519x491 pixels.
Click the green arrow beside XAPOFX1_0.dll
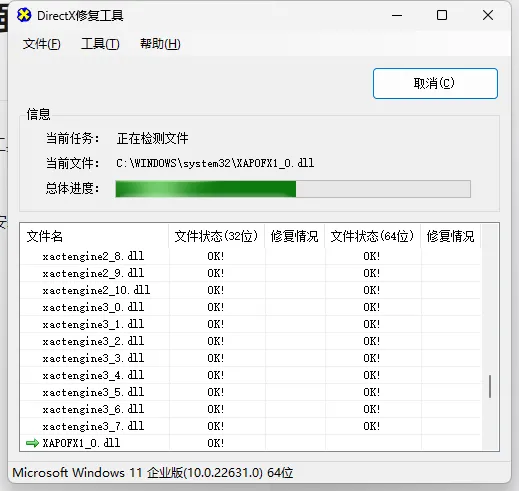[x=32, y=443]
